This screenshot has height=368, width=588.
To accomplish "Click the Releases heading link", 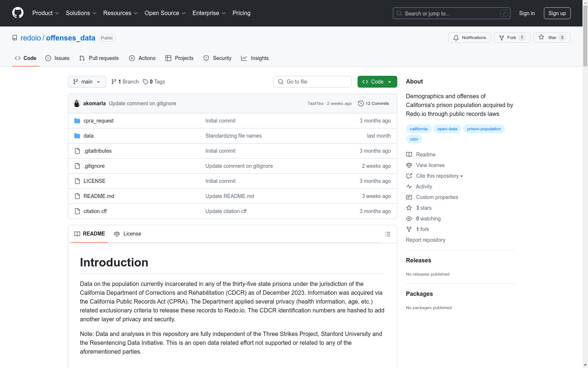I will point(419,260).
